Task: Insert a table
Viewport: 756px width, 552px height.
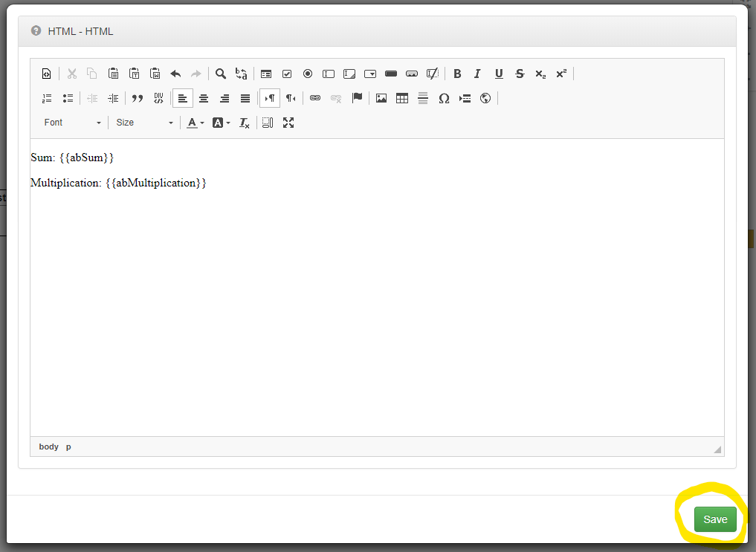Action: (x=402, y=98)
